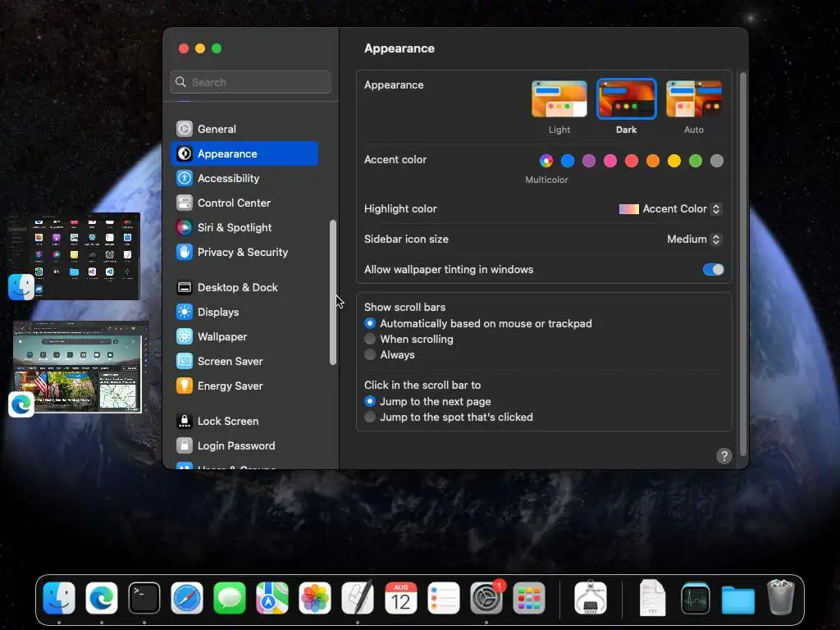Open Siri & Spotlight settings

point(244,228)
